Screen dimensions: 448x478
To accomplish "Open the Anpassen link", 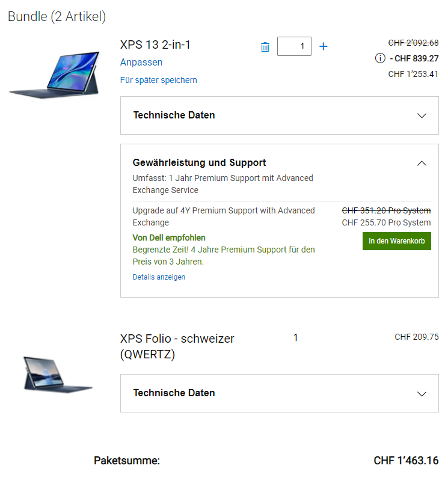I will tap(141, 62).
